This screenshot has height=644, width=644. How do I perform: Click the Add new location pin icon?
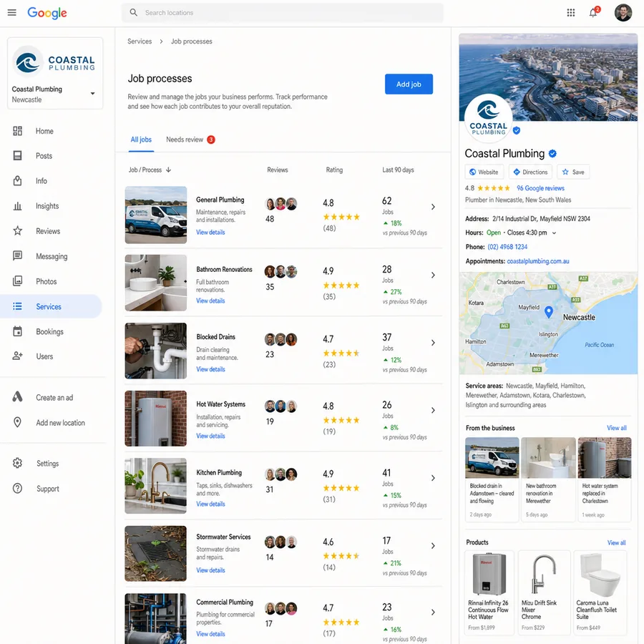pyautogui.click(x=17, y=422)
